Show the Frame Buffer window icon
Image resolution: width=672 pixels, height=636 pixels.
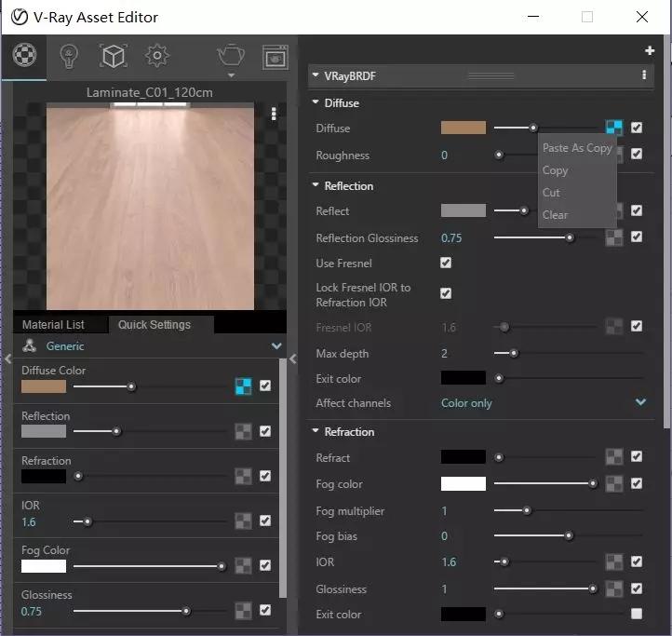[x=275, y=57]
